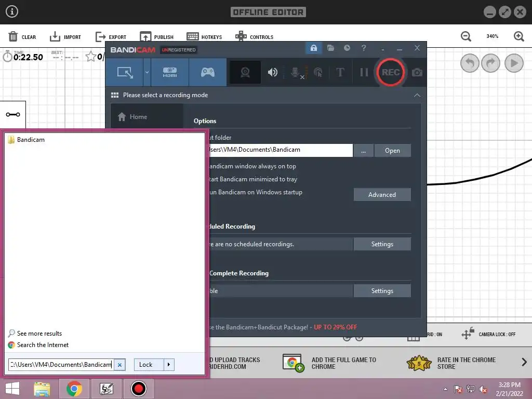Open the Windows Start button
This screenshot has height=399, width=532.
[x=12, y=389]
